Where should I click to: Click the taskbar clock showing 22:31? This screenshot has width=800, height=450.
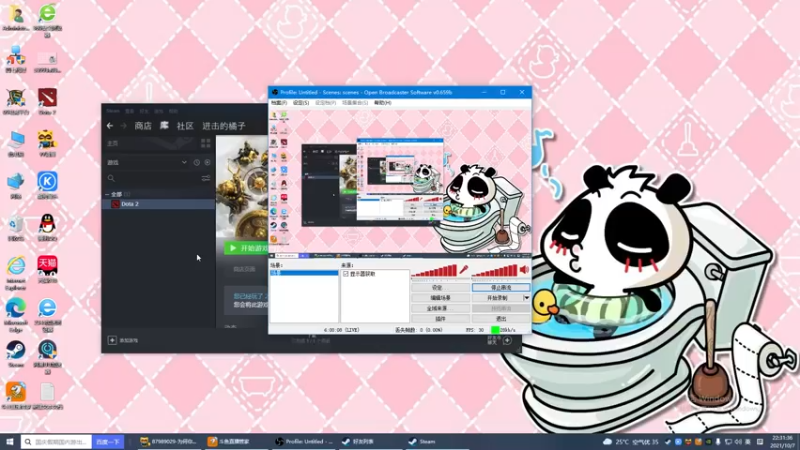(x=782, y=442)
